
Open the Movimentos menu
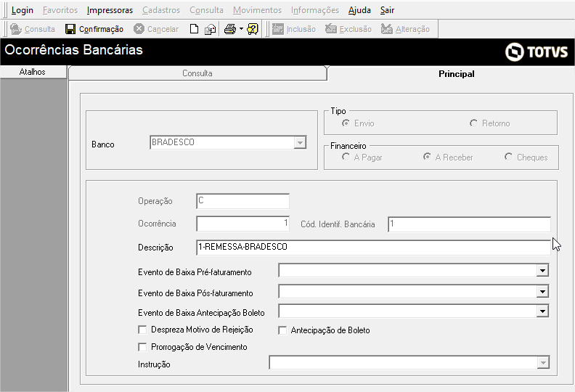point(258,10)
